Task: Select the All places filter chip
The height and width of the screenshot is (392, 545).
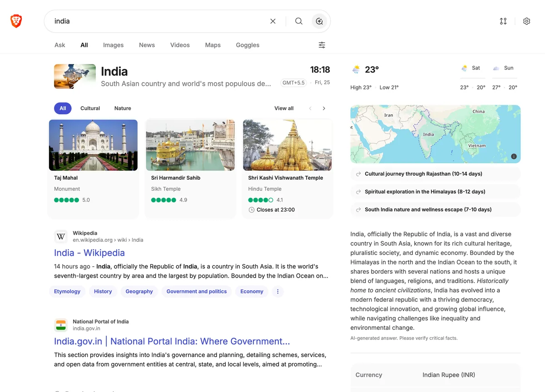Action: tap(63, 108)
